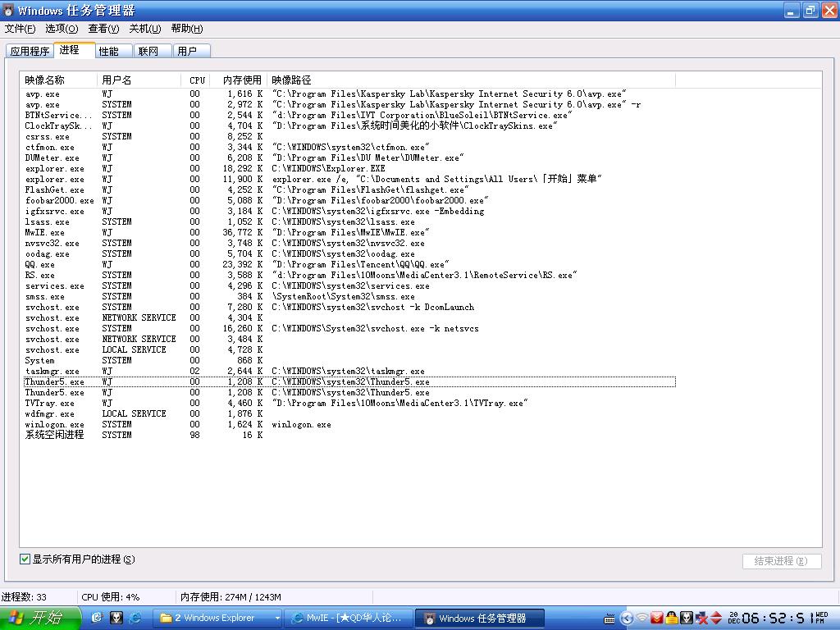
Task: Launch the black-and-white face quick launch icon
Action: pyautogui.click(x=116, y=618)
